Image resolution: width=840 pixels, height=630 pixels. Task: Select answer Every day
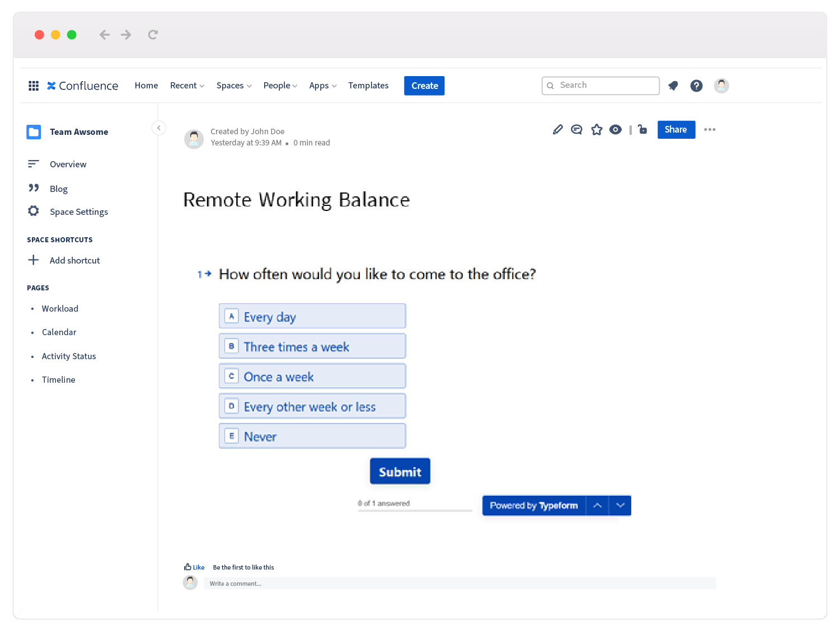[x=312, y=316]
